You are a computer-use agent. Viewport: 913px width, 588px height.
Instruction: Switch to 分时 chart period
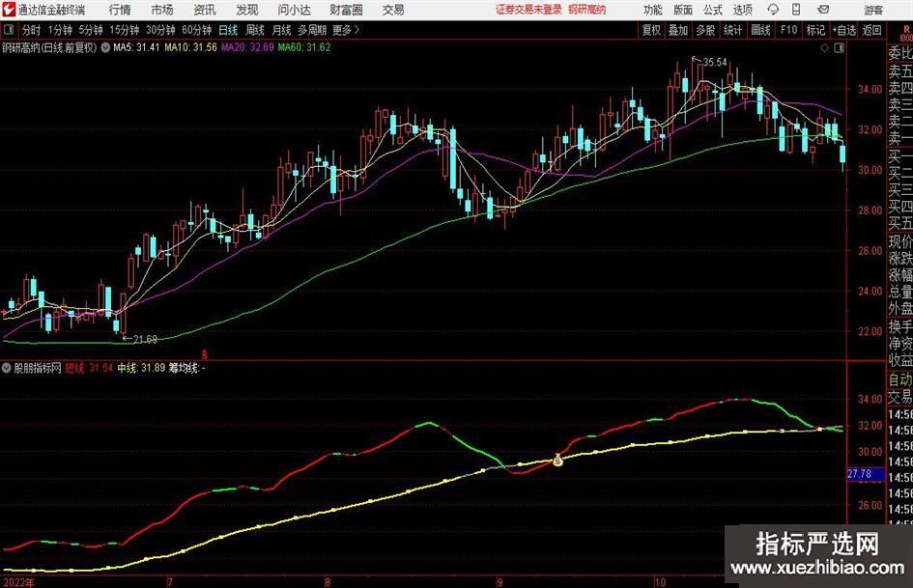pos(32,30)
